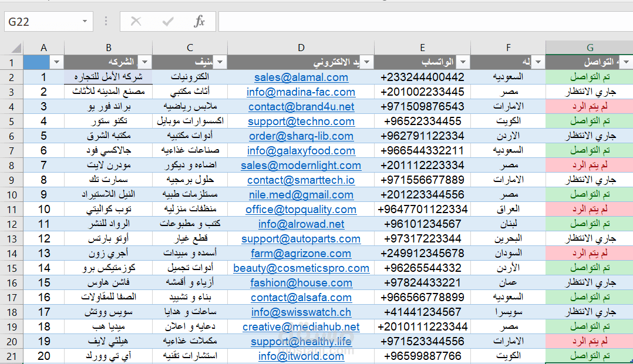Select status cell in row 3 جاري الانتظار

(590, 92)
